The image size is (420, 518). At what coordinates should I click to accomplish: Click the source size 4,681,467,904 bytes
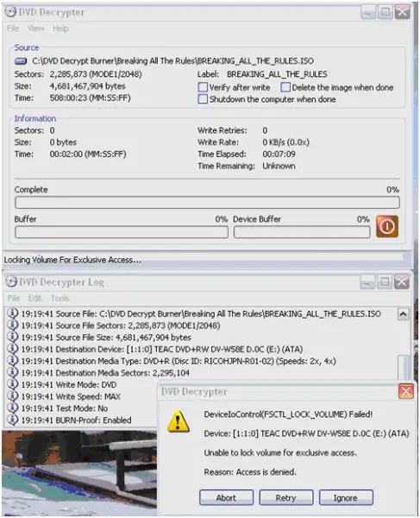coord(87,86)
